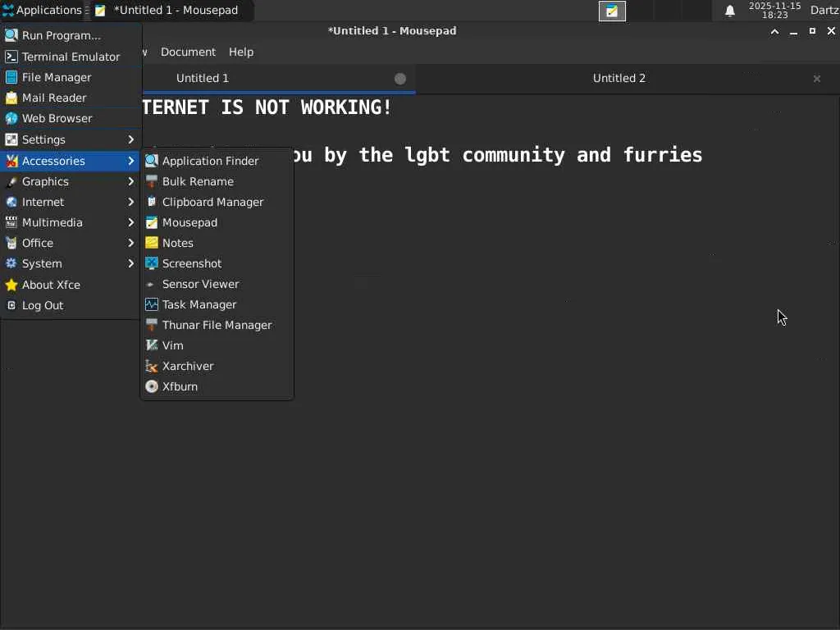Click the Settings category icon
This screenshot has width=840, height=630.
[x=11, y=139]
